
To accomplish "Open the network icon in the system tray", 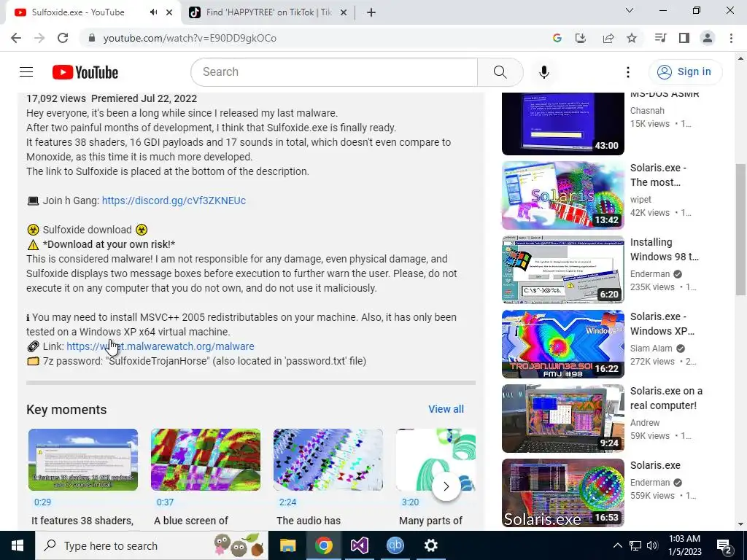I will [635, 545].
